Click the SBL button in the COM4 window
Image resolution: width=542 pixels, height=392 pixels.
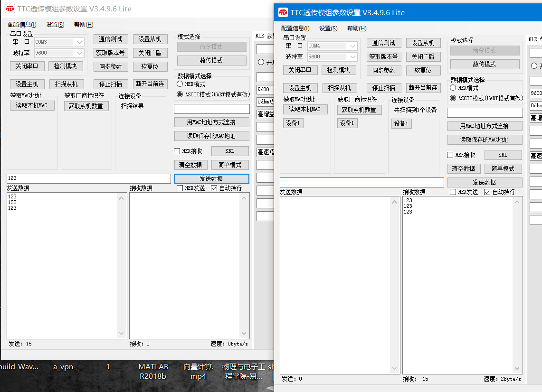click(x=503, y=155)
